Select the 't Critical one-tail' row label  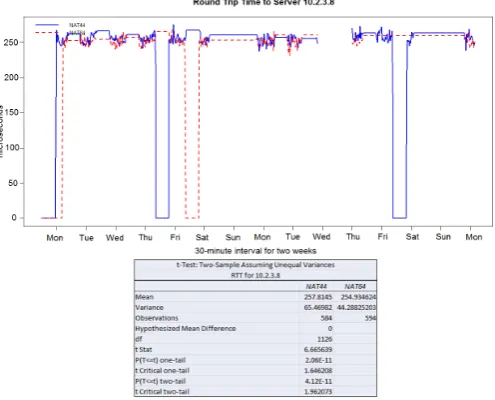[x=162, y=370]
